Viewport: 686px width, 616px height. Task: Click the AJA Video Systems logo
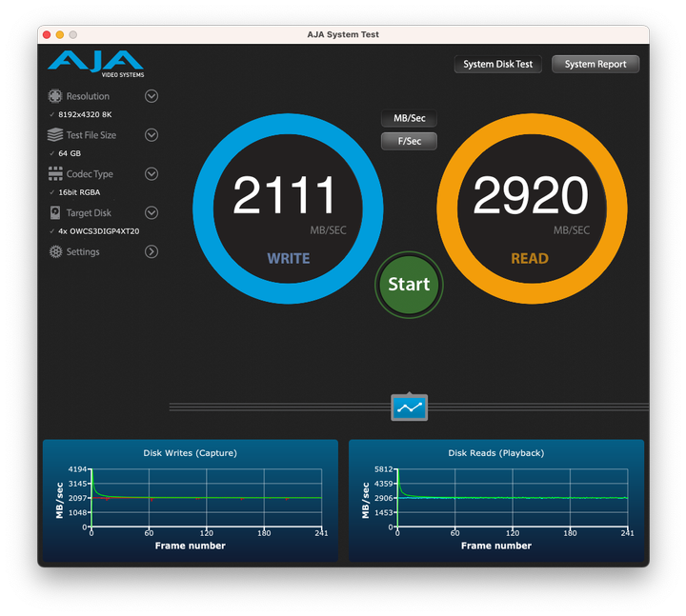click(x=95, y=64)
